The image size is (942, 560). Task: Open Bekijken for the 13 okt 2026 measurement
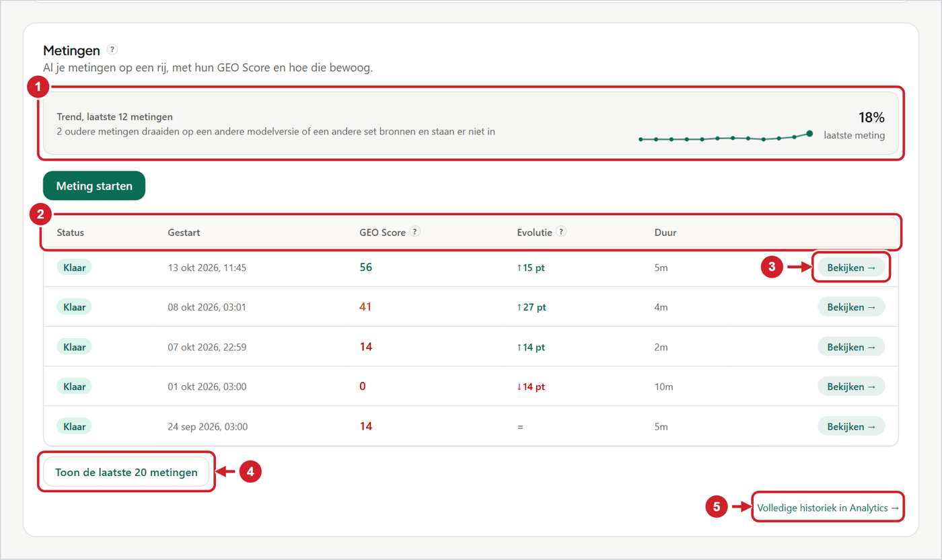click(x=851, y=267)
